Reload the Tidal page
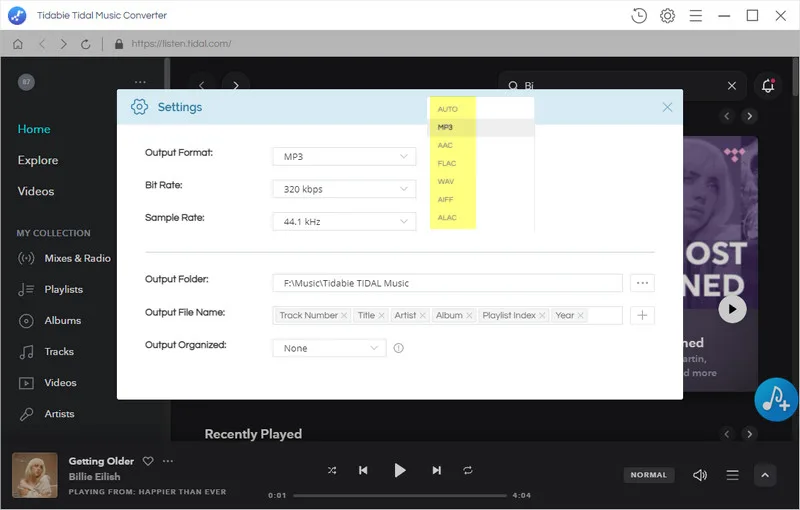The height and width of the screenshot is (510, 800). [86, 44]
